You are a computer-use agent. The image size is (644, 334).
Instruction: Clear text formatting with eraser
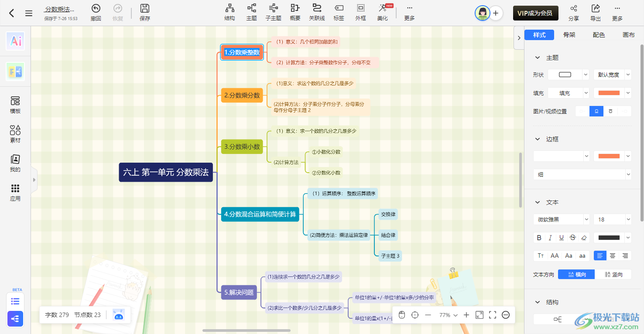(x=584, y=238)
